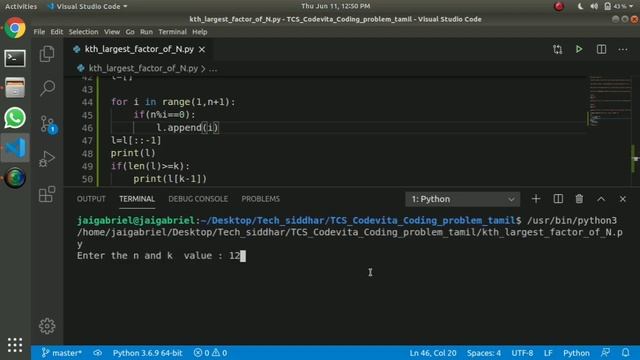The height and width of the screenshot is (360, 640).
Task: Split the editor to the right
Action: (x=601, y=49)
